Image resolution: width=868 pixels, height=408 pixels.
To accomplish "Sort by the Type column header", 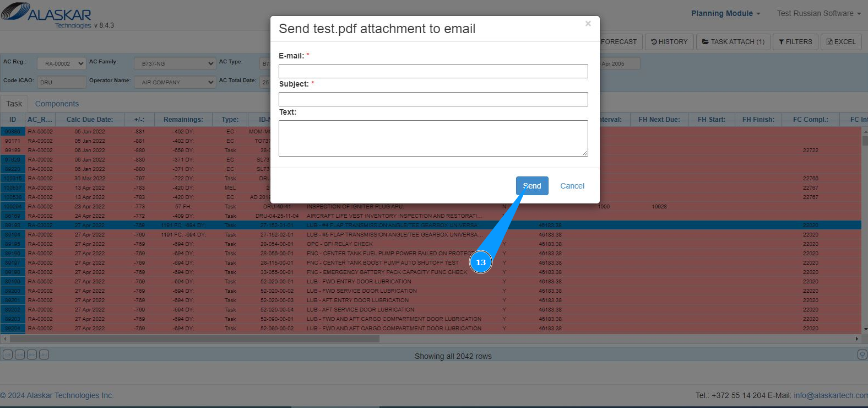I will 230,120.
